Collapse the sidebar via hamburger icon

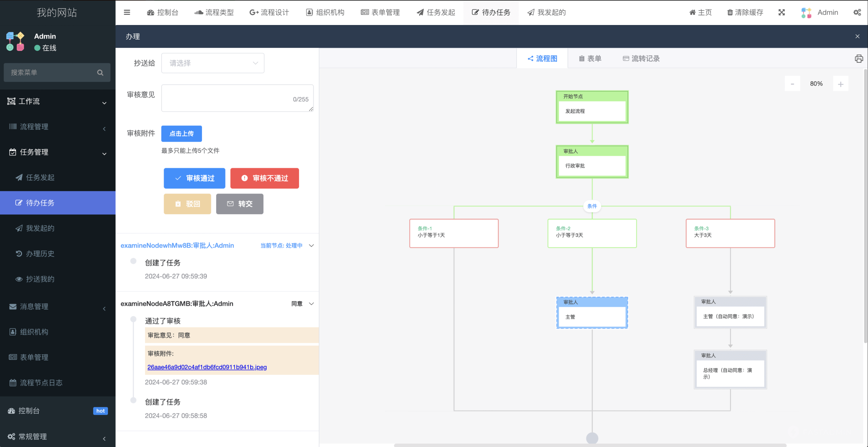(127, 12)
